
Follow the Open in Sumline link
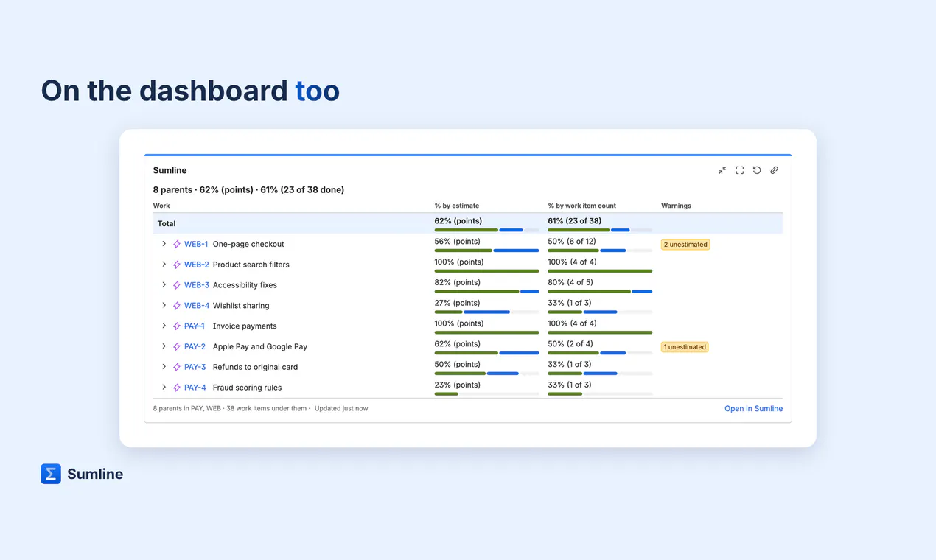[x=753, y=409]
